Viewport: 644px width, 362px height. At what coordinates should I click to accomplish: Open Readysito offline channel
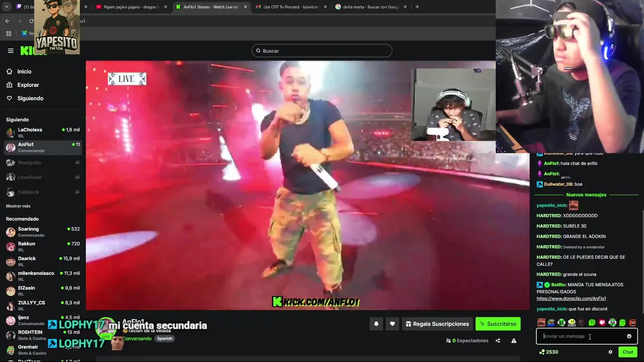(42, 162)
